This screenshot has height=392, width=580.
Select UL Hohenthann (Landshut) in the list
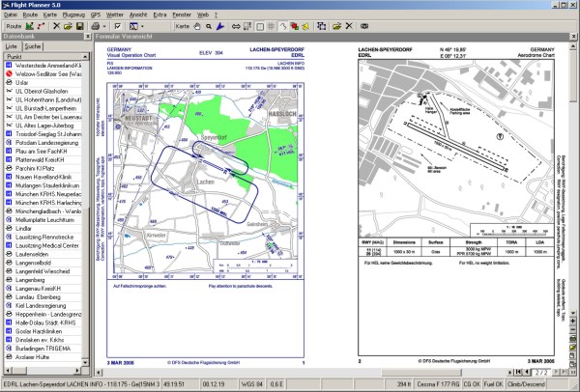click(x=43, y=99)
